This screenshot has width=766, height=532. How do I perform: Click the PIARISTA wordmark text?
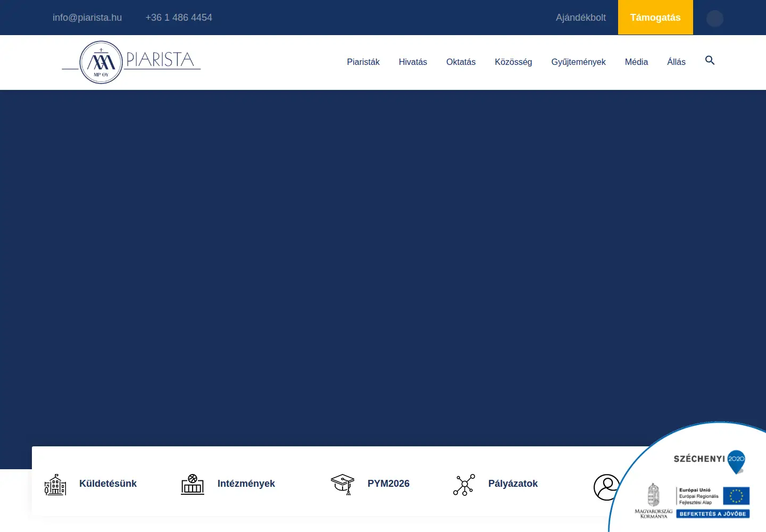(x=160, y=60)
